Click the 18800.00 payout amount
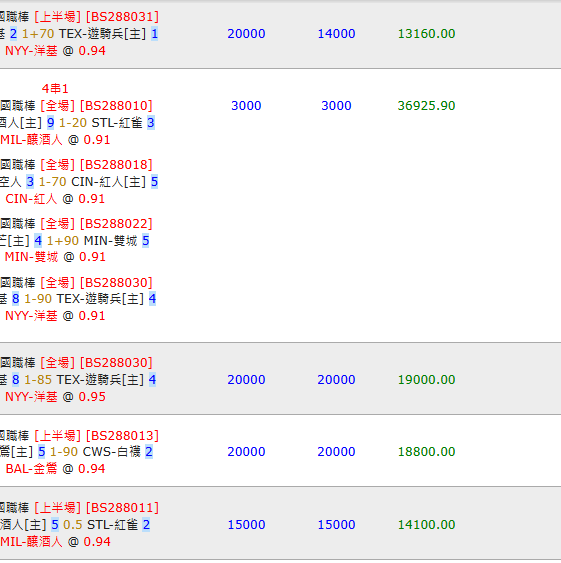This screenshot has width=561, height=563. (x=426, y=452)
